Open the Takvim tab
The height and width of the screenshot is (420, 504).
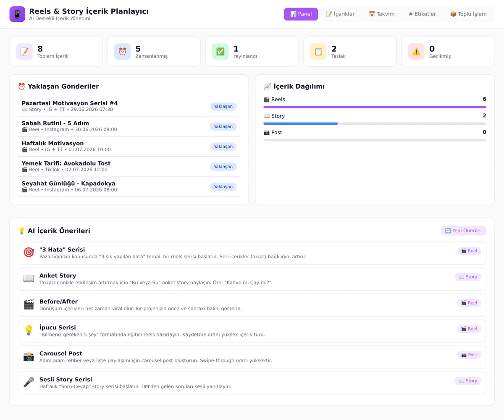click(x=381, y=14)
